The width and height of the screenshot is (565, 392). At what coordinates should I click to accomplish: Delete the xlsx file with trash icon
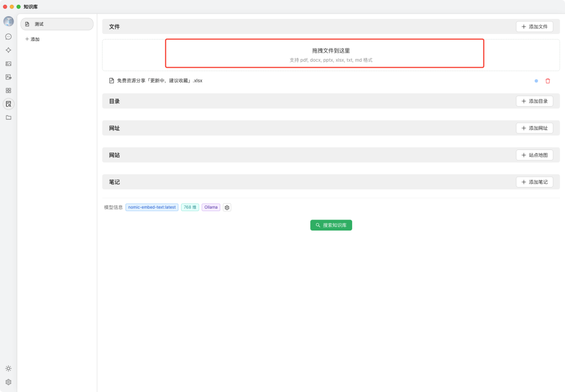click(x=548, y=81)
